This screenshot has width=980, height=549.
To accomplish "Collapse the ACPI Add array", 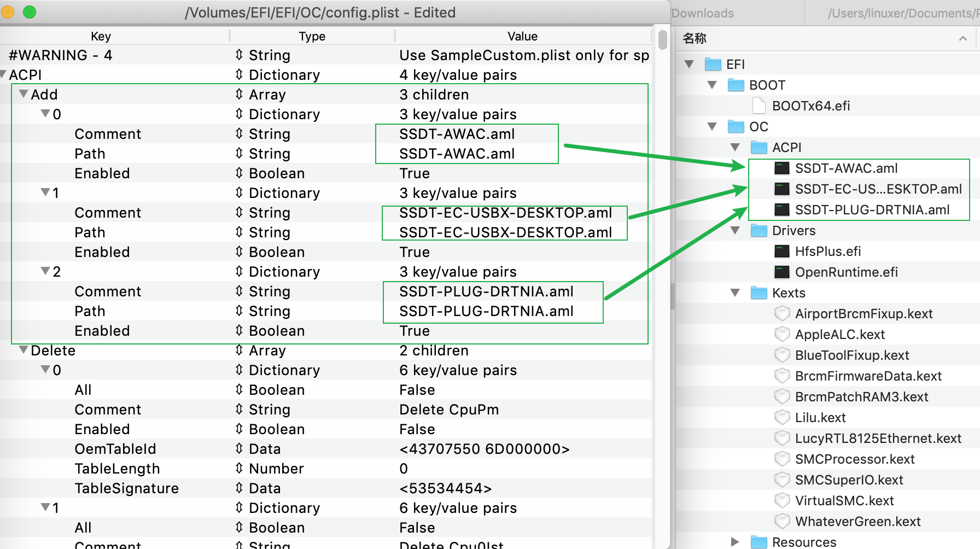I will pyautogui.click(x=24, y=94).
